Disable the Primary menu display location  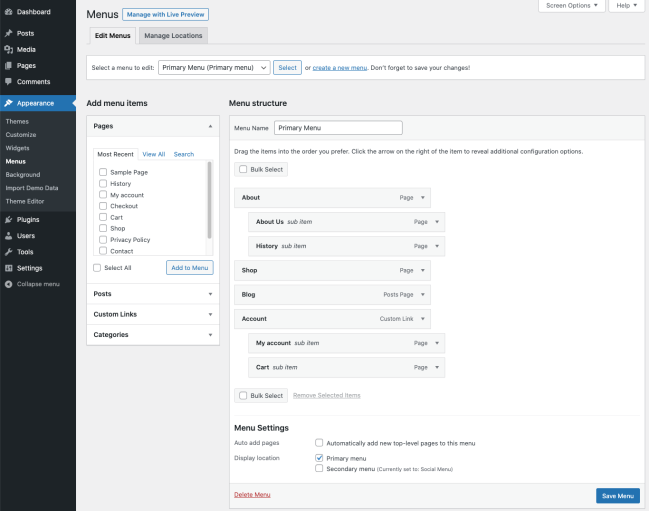coord(319,457)
